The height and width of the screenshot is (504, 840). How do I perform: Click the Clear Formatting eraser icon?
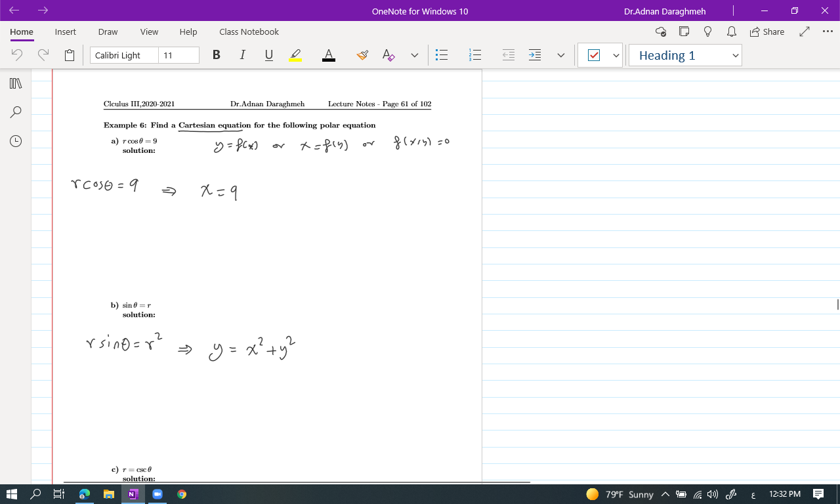[388, 55]
